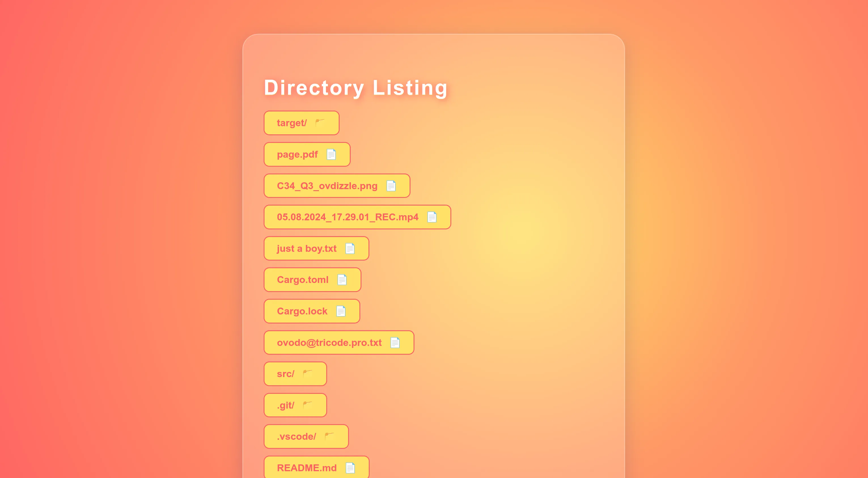Viewport: 868px width, 478px height.
Task: Click the file icon beside Cargo.toml
Action: point(342,280)
